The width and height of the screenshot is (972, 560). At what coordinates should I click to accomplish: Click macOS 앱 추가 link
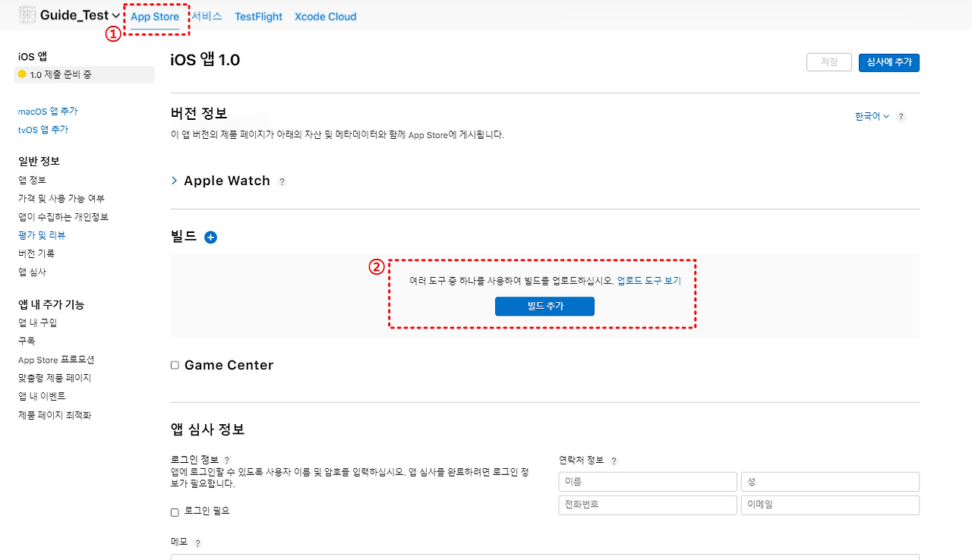48,112
